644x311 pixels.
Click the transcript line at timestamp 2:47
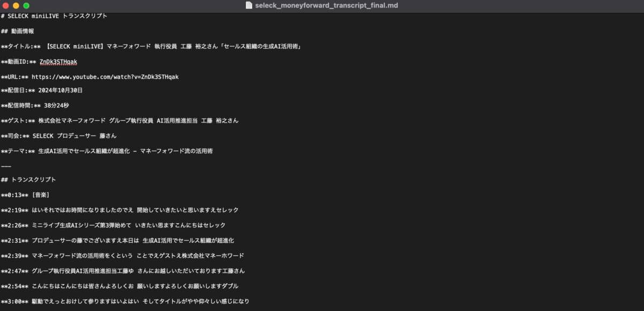tap(123, 271)
